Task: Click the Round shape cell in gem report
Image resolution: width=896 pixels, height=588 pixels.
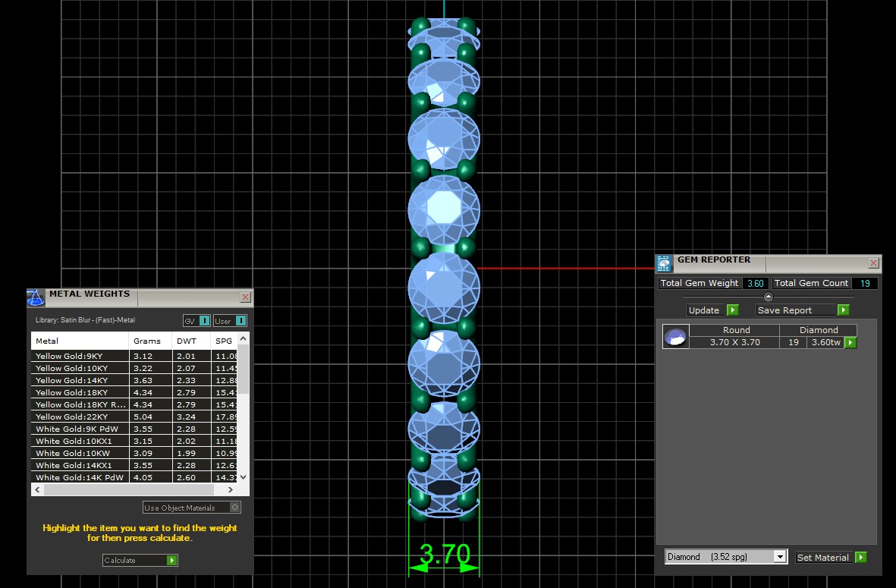Action: [x=736, y=330]
